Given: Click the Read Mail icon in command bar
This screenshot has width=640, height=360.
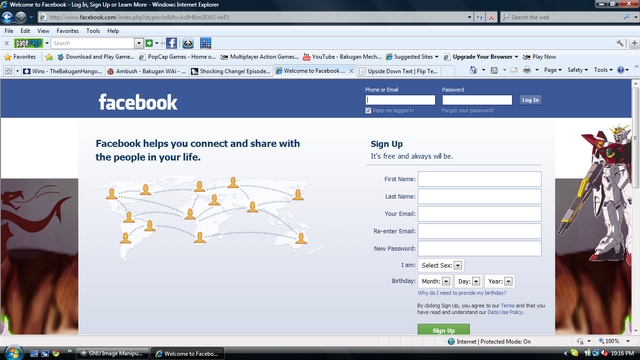Looking at the screenshot, I should click(x=514, y=70).
